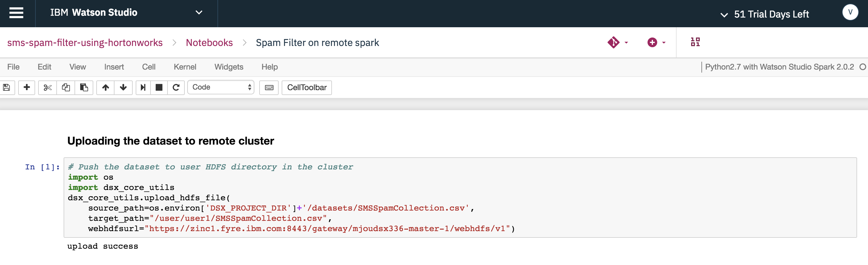Screen dimensions: 868x265
Task: Expand the IBM Watson Studio dropdown
Action: (x=199, y=13)
